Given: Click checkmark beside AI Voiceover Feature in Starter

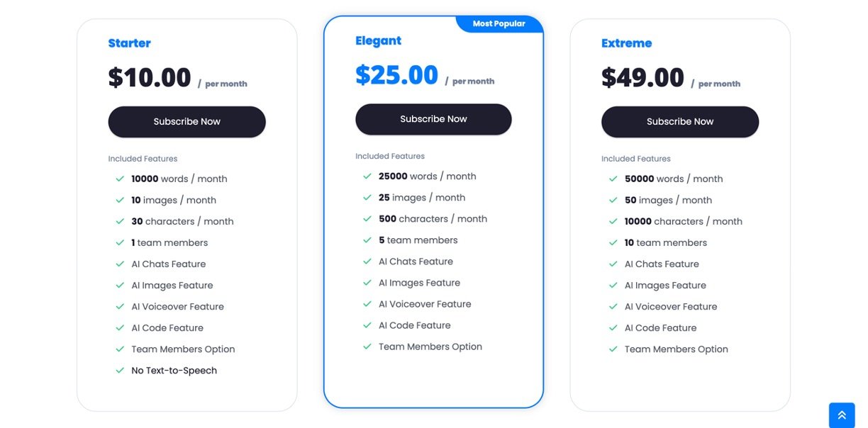Looking at the screenshot, I should coord(120,307).
